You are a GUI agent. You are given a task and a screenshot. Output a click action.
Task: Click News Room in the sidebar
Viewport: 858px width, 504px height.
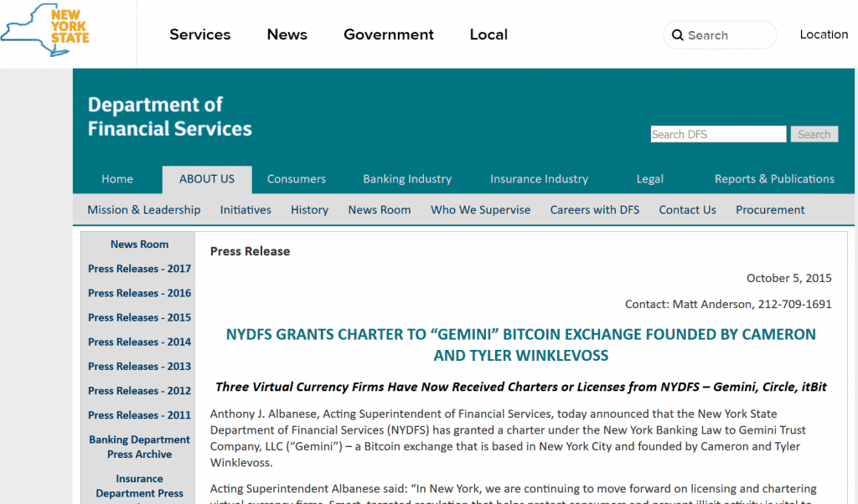(140, 244)
